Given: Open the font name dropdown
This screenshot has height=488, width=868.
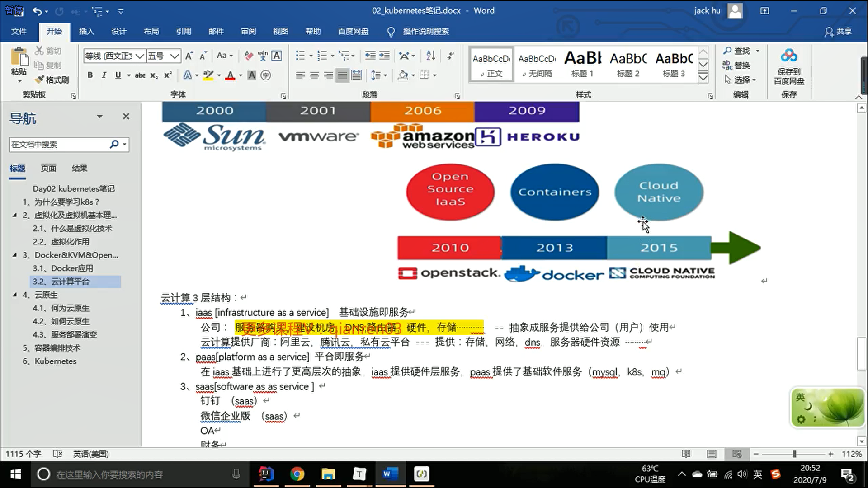Looking at the screenshot, I should coord(140,56).
